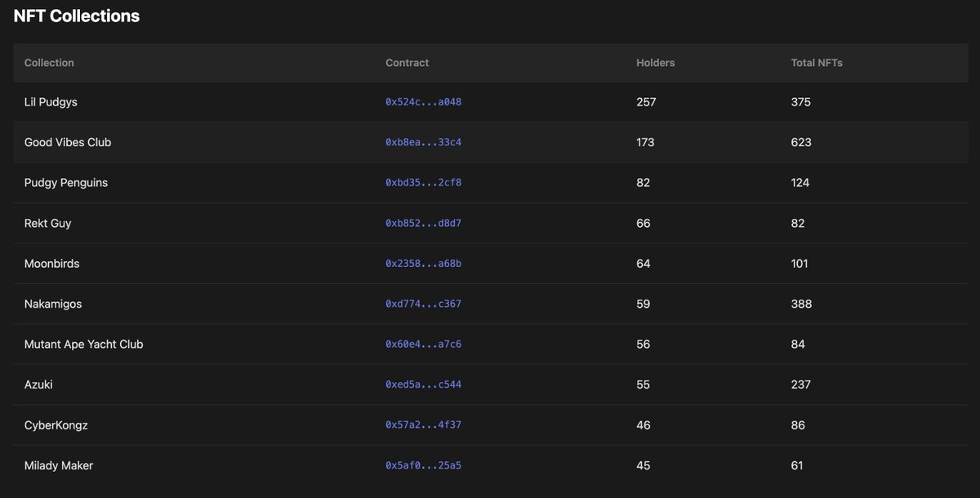Open the Azuki contract 0xed5a...c544

(424, 385)
